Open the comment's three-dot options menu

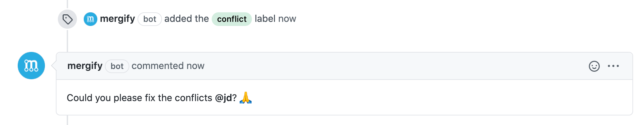click(x=613, y=66)
